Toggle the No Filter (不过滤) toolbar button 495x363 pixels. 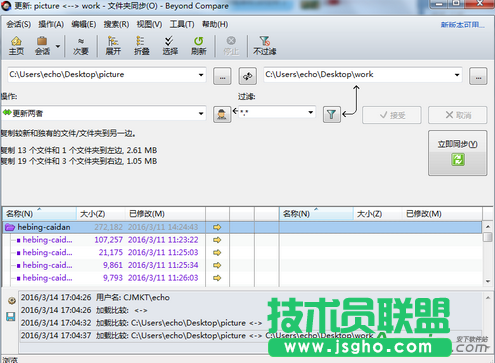(x=265, y=46)
